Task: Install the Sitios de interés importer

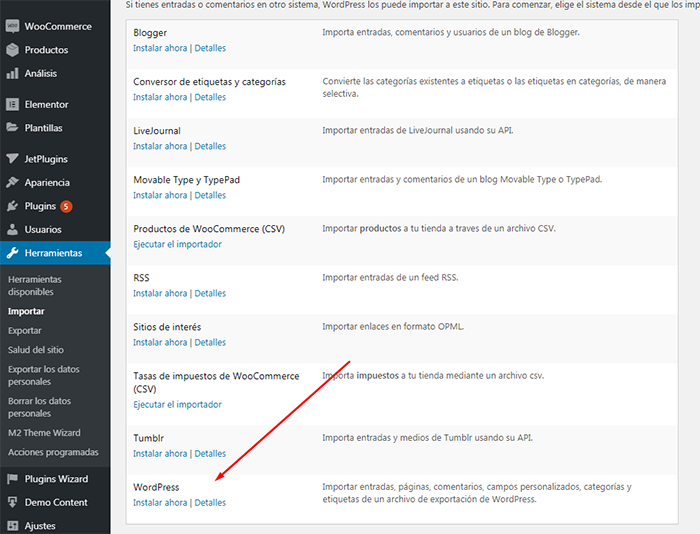Action: 160,342
